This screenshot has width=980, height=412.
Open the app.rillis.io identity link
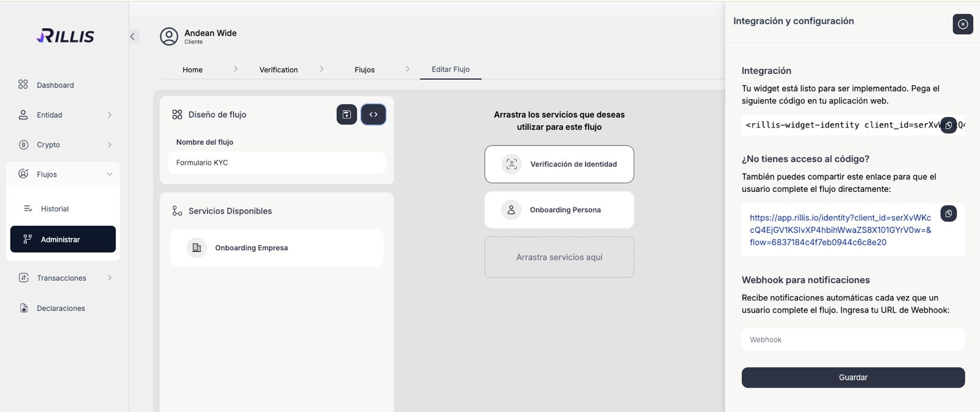pos(840,230)
